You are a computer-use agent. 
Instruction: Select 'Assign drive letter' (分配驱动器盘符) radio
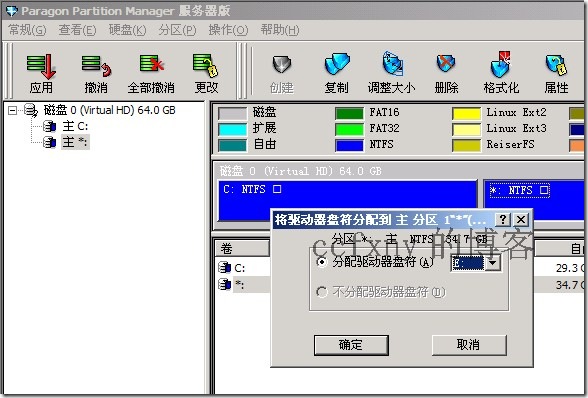point(322,262)
